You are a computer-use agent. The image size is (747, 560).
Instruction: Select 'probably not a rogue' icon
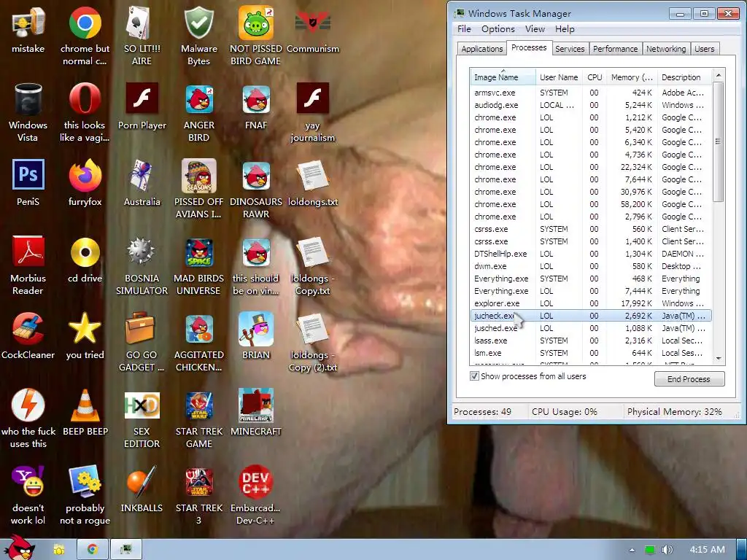(x=85, y=496)
